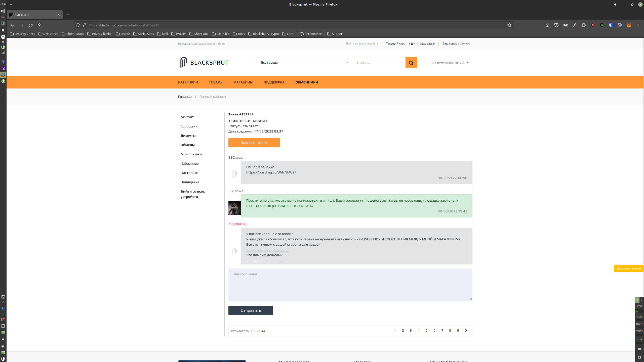The image size is (644, 362).
Task: Click the notification bell in system panel
Action: (3, 30)
